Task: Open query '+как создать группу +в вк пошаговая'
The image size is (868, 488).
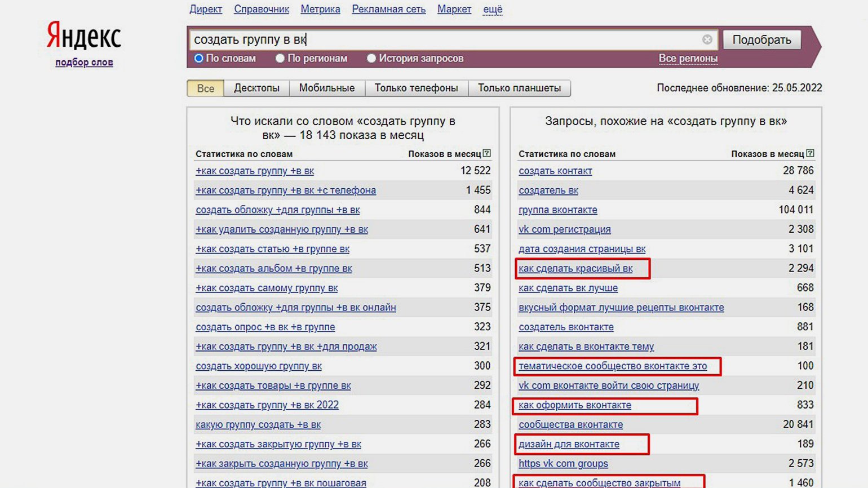Action: point(281,483)
